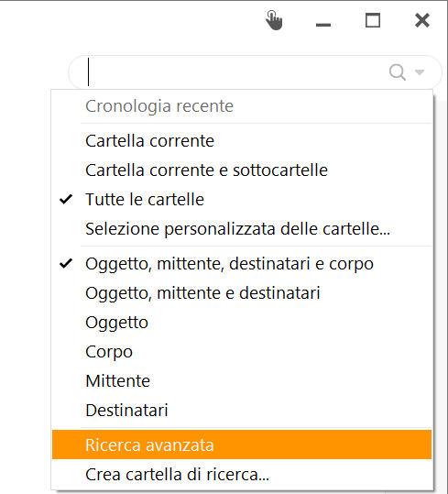Close the window with X
This screenshot has width=448, height=494.
(x=422, y=20)
